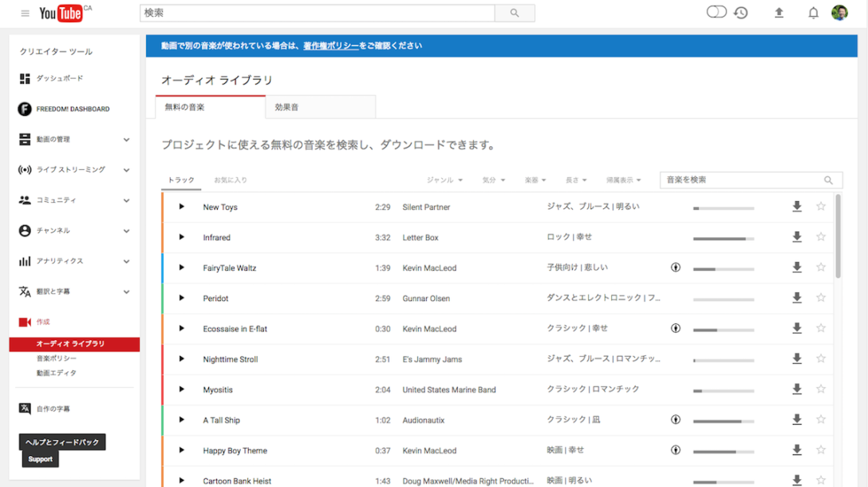
Task: Open the 楽器 filter dropdown
Action: click(535, 180)
